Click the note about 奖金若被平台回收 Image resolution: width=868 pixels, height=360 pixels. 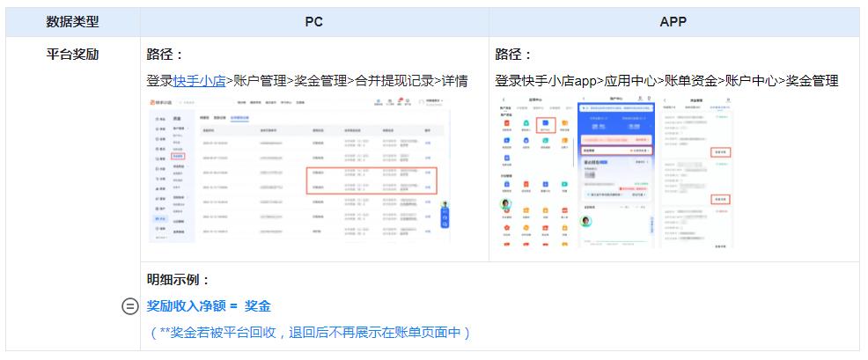click(x=310, y=333)
